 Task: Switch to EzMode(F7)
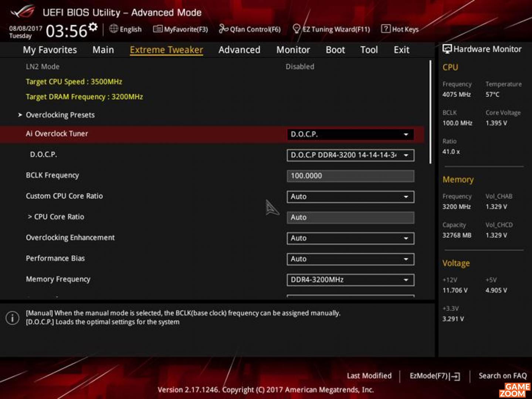pyautogui.click(x=435, y=376)
